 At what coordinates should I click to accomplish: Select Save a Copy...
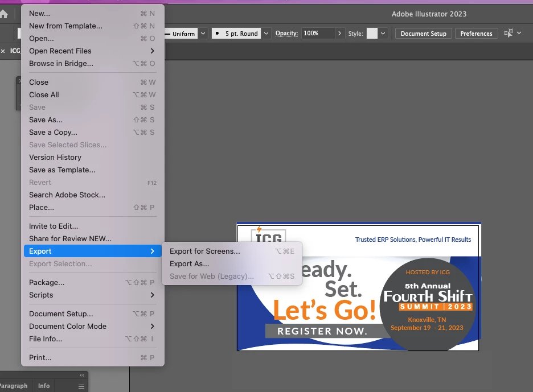[x=92, y=133]
